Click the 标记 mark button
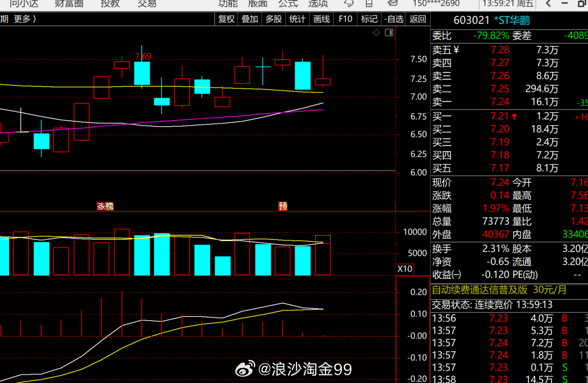 pos(369,19)
